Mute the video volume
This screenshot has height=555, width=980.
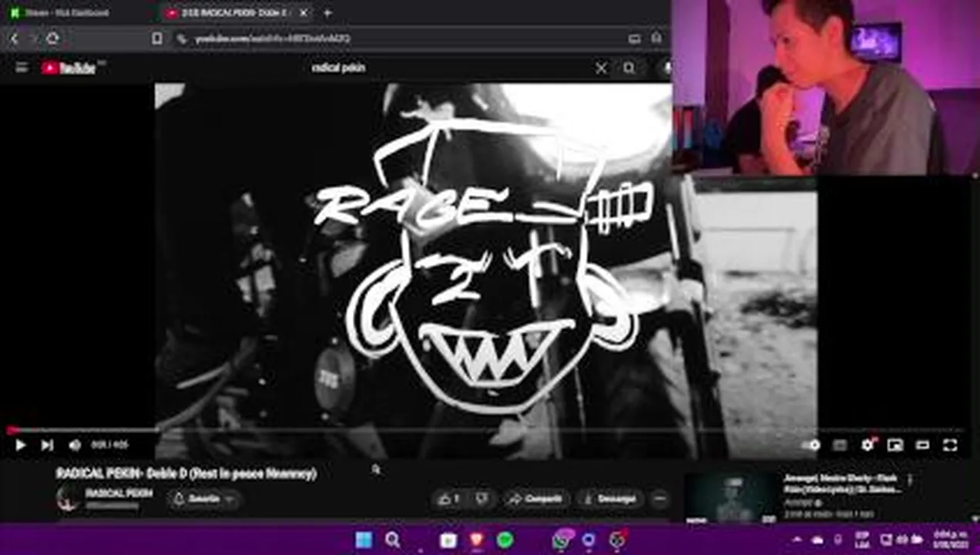[75, 445]
